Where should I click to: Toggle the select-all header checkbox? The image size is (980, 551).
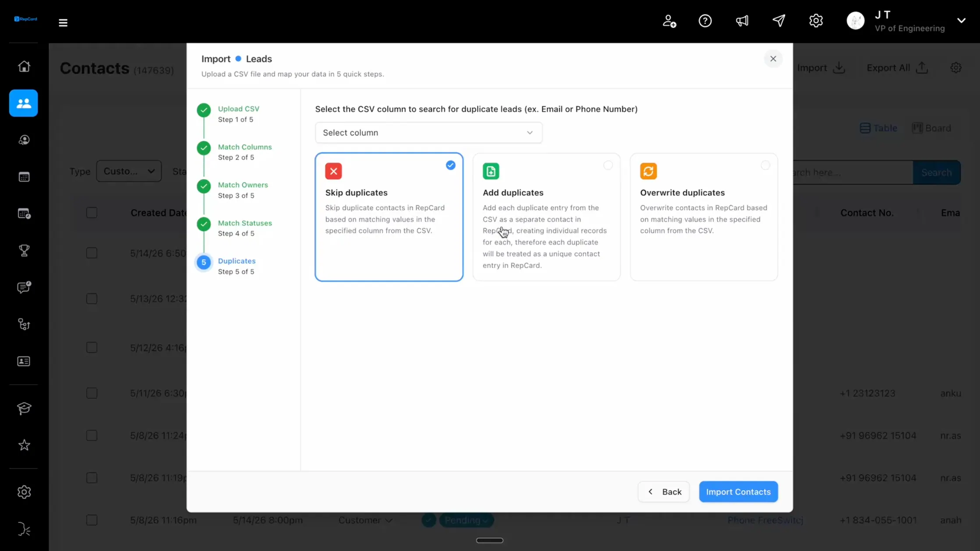[92, 213]
